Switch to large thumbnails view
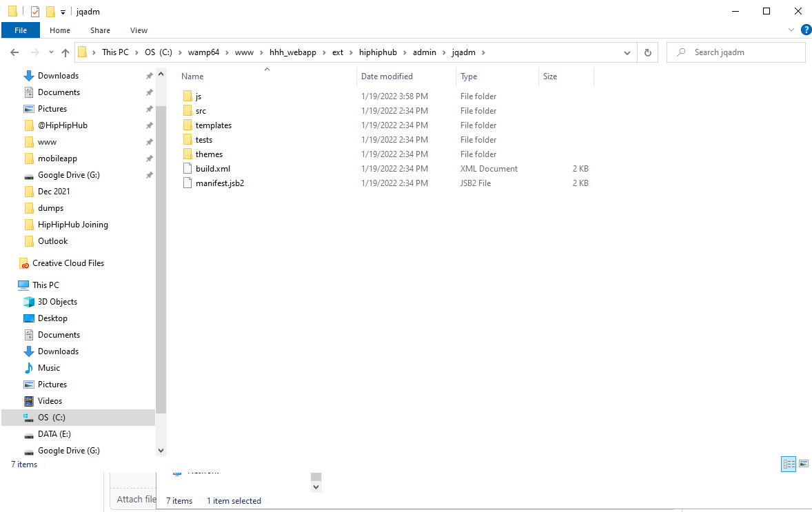Viewport: 812px width, 512px height. click(x=804, y=464)
